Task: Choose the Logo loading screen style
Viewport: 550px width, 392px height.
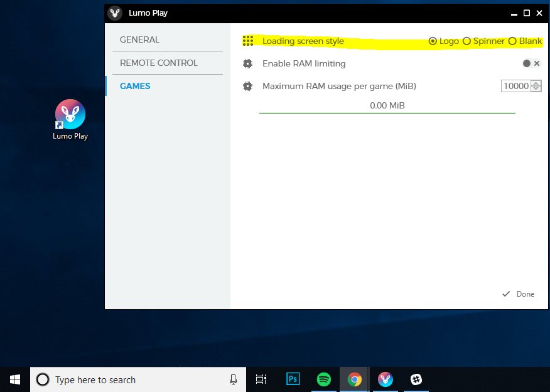Action: click(443, 41)
